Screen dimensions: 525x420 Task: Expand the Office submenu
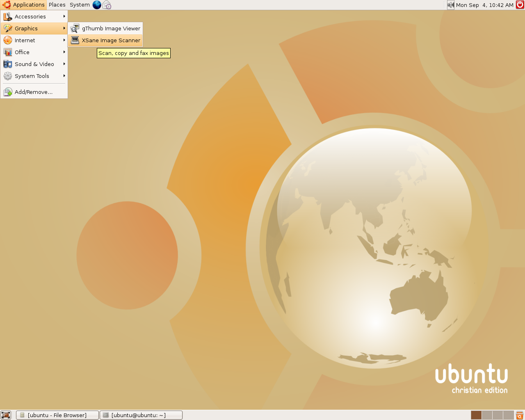(34, 52)
